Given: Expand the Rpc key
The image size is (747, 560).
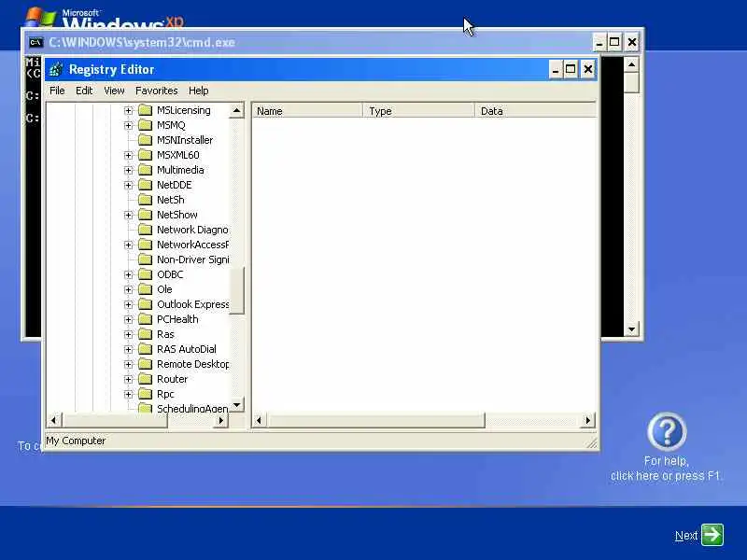Looking at the screenshot, I should pos(128,394).
